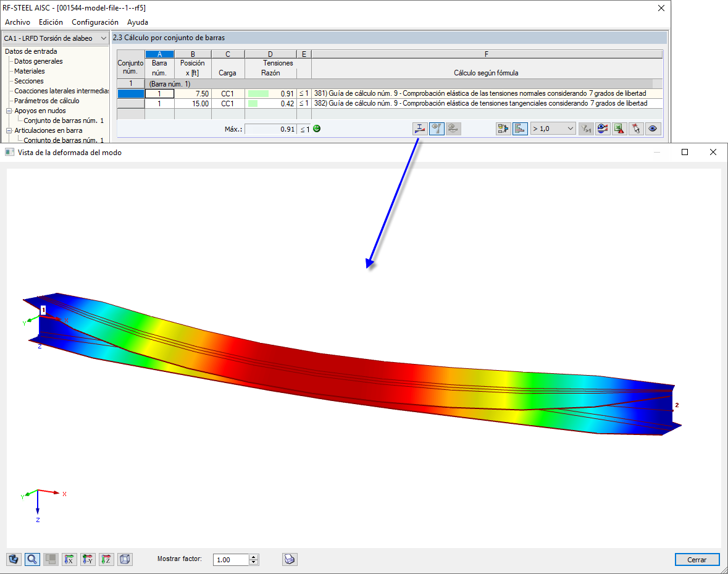This screenshot has width=728, height=574.
Task: Switch to isometric cube view
Action: [125, 559]
